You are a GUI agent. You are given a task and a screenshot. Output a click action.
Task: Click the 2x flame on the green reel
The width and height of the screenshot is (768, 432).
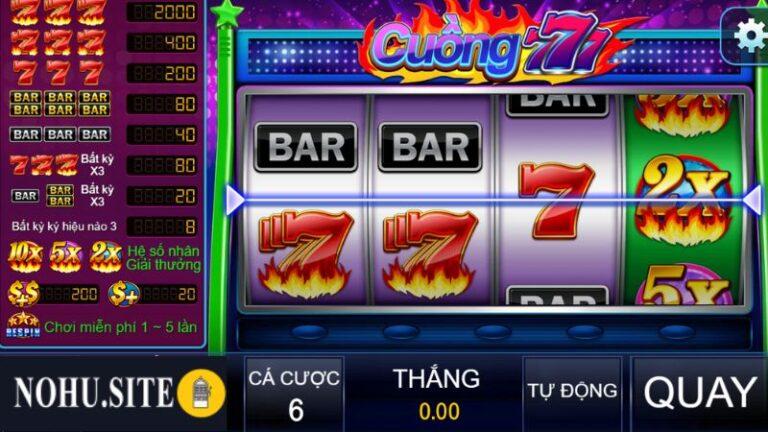coord(684,200)
